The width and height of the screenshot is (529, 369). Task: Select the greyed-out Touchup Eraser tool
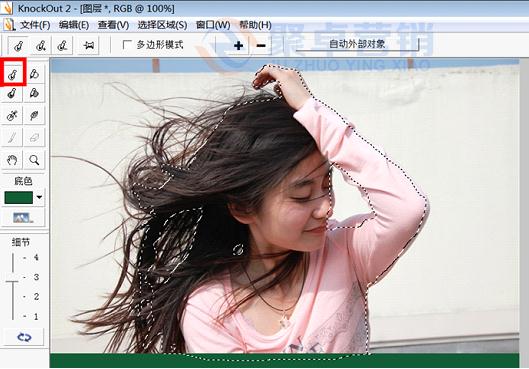[x=34, y=137]
